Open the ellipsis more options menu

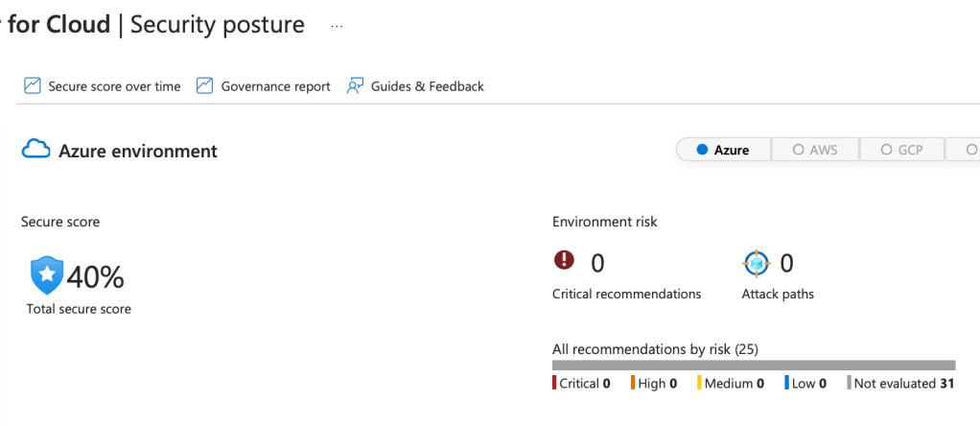coord(337,26)
